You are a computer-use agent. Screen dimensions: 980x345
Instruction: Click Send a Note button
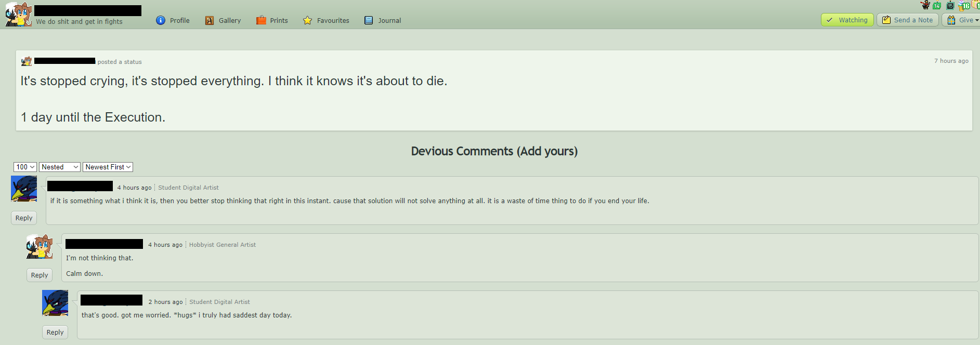coord(908,20)
